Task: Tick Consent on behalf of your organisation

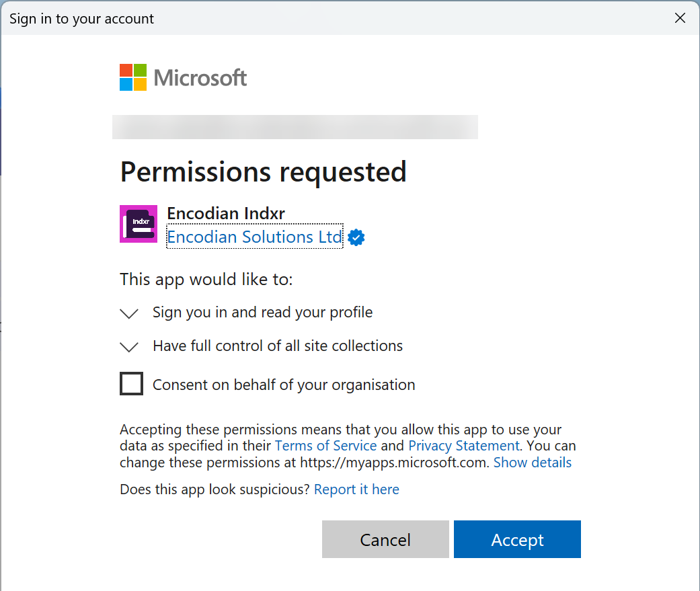Action: click(x=131, y=383)
